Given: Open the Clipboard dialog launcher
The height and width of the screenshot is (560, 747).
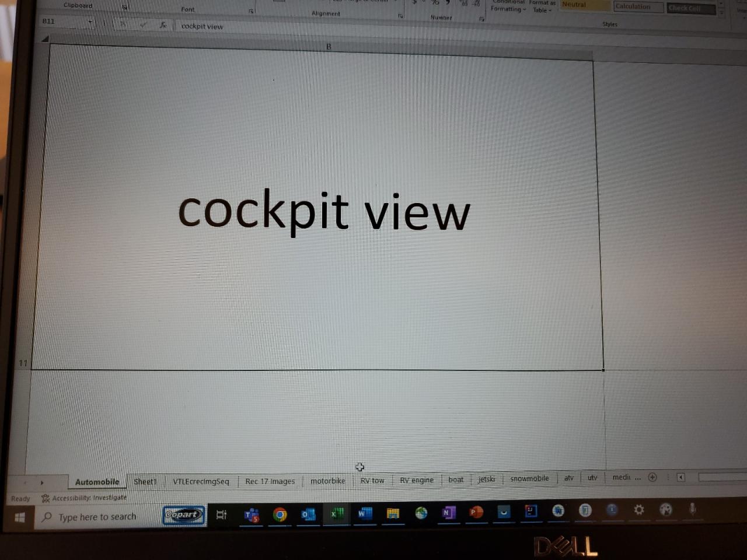Looking at the screenshot, I should point(125,7).
